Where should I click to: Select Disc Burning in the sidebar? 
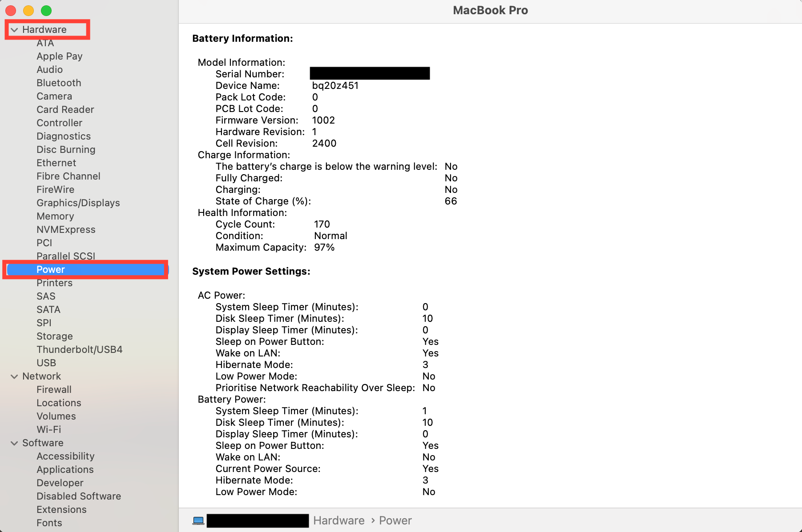coord(66,150)
